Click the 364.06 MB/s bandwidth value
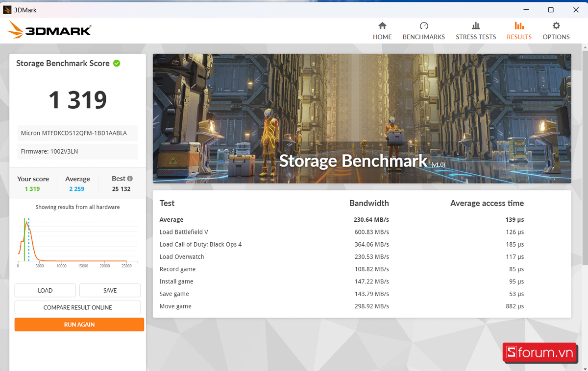This screenshot has width=588, height=371. tap(372, 244)
